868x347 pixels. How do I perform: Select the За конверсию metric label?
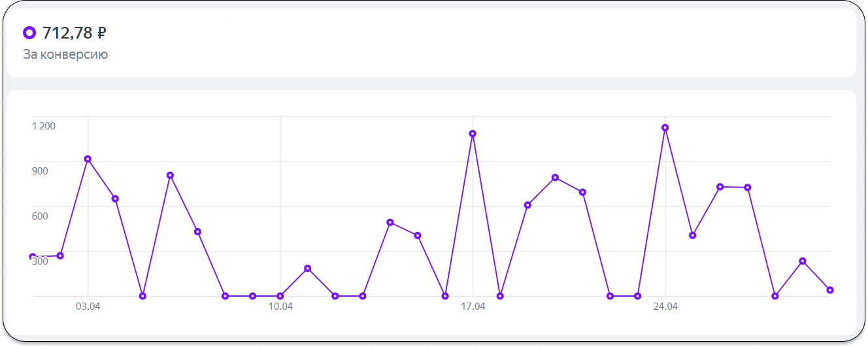tap(65, 55)
